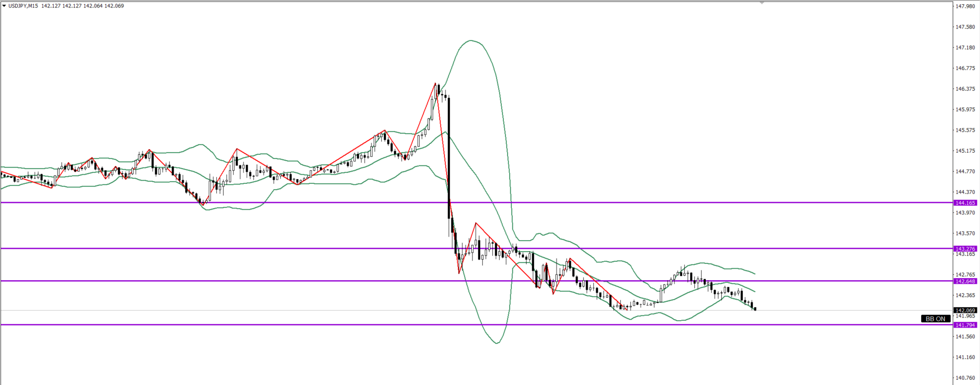Click the highest peak of the red zigzag
This screenshot has height=385, width=980.
pos(436,83)
